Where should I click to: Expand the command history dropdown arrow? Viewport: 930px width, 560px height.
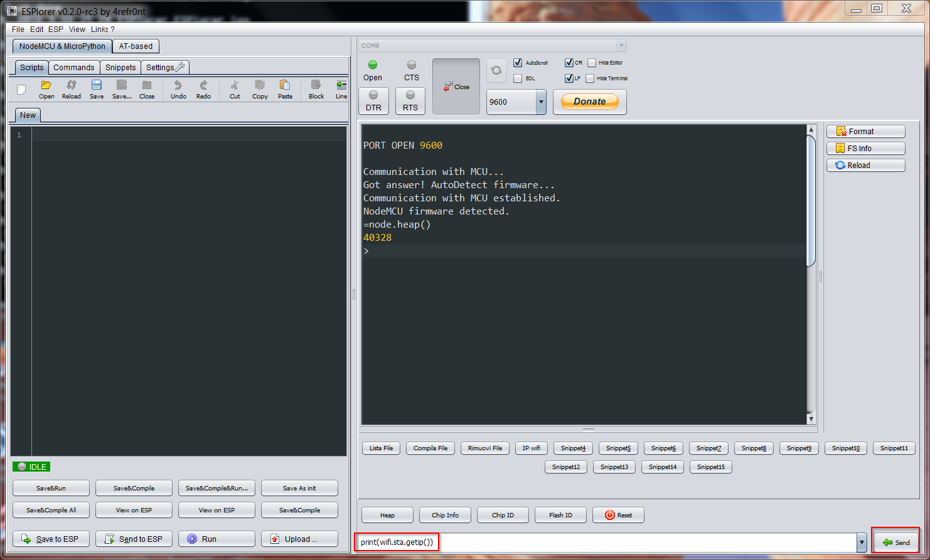coord(862,542)
